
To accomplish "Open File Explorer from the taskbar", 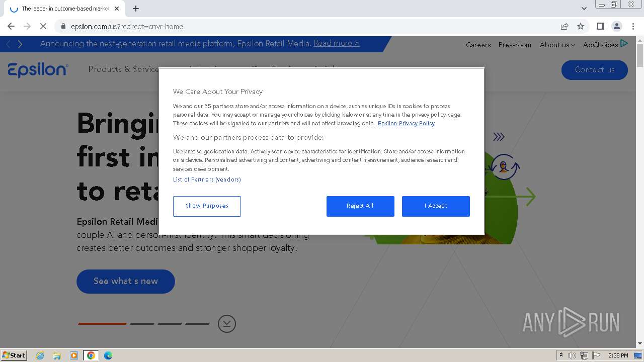I will point(57,355).
